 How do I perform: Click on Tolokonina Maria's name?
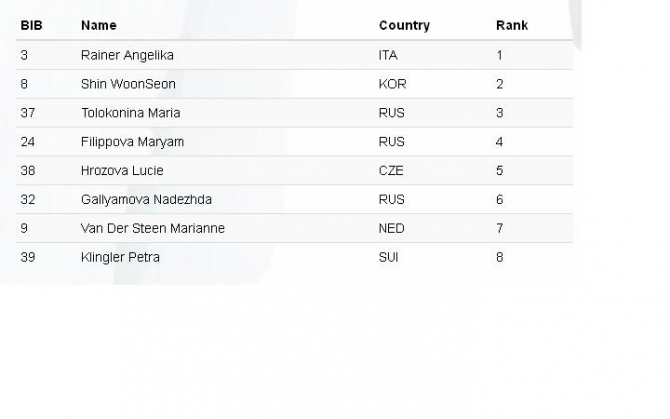130,113
